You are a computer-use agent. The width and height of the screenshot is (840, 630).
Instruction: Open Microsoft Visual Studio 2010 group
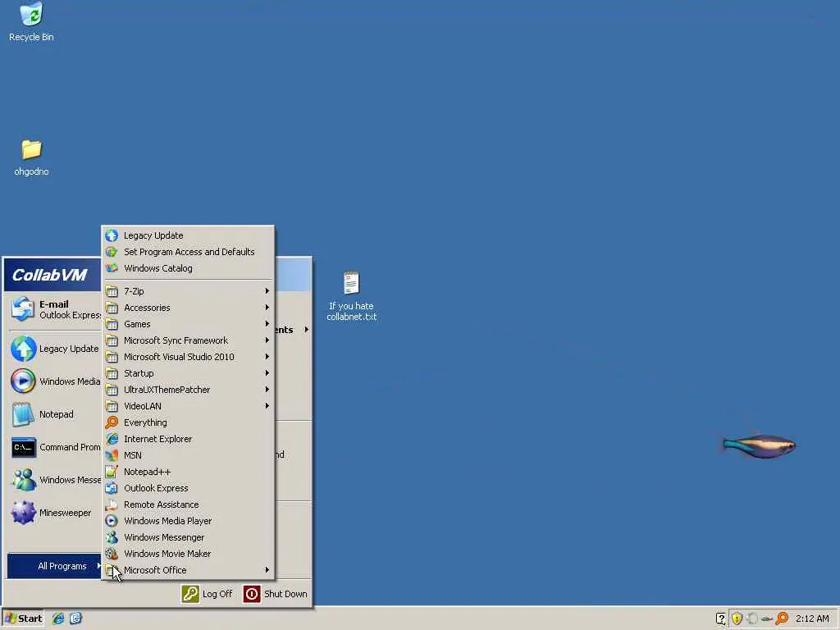(x=188, y=357)
